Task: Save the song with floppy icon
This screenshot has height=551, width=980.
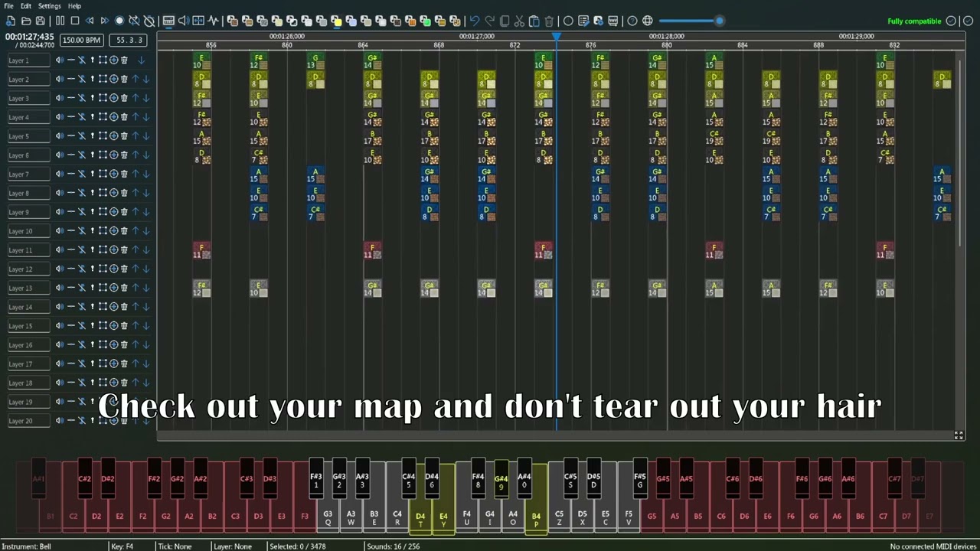Action: (41, 21)
